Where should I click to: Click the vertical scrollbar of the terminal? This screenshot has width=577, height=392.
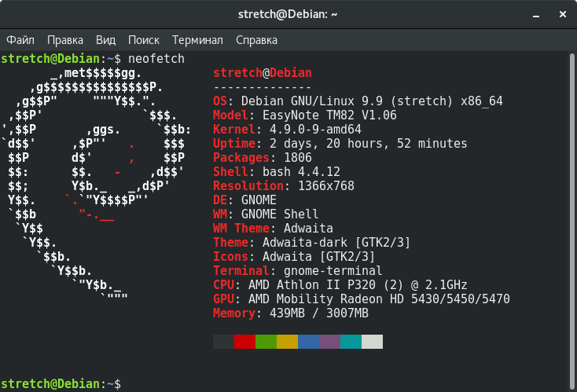coord(571,221)
